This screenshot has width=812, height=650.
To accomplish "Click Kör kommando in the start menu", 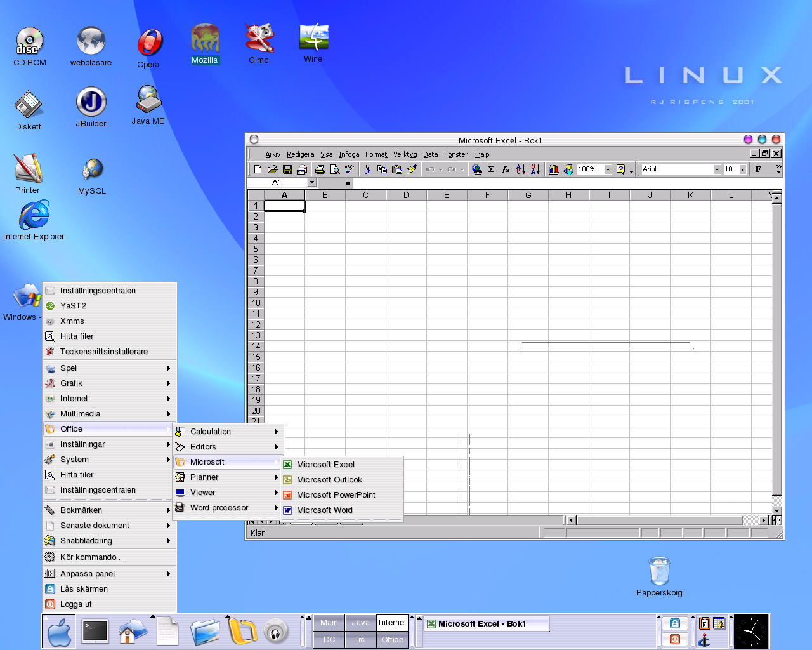I will pos(108,557).
